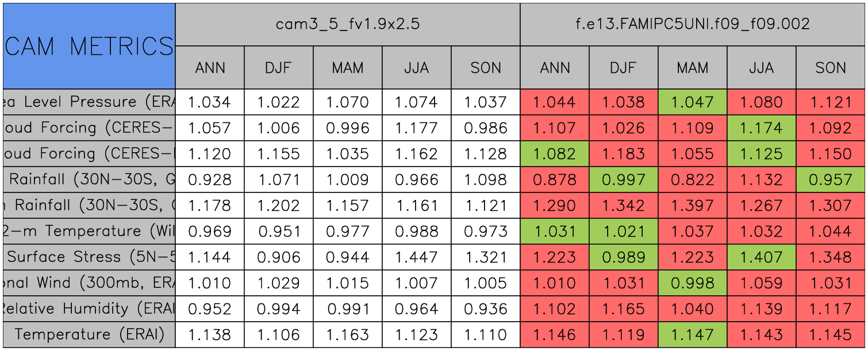Click the CAM METRICS title cell
The height and width of the screenshot is (351, 868).
(x=89, y=46)
